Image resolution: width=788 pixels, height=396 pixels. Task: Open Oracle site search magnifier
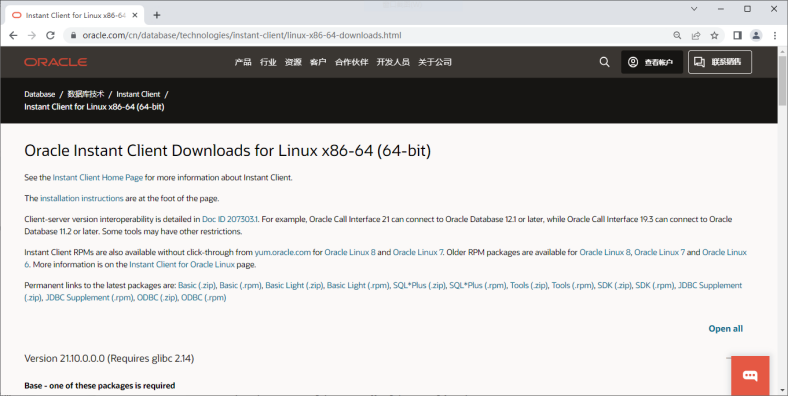(605, 62)
